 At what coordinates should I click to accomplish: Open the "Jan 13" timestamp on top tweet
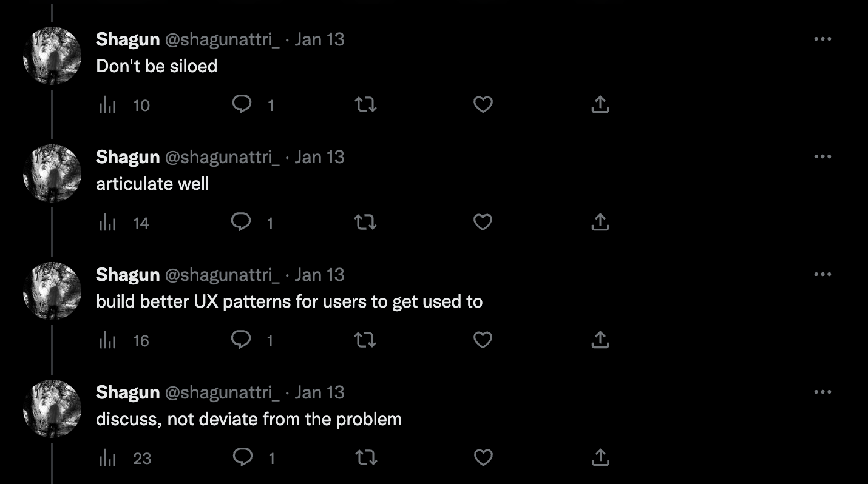click(320, 39)
